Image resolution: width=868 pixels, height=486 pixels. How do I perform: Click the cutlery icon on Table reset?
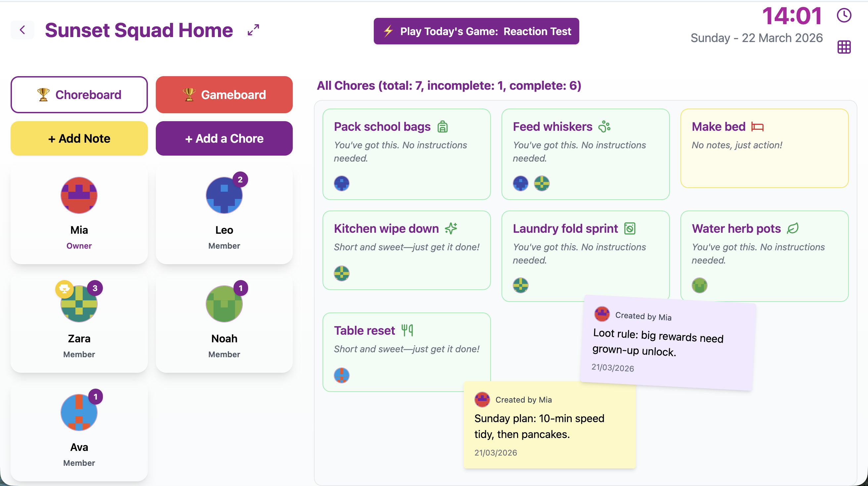click(408, 330)
